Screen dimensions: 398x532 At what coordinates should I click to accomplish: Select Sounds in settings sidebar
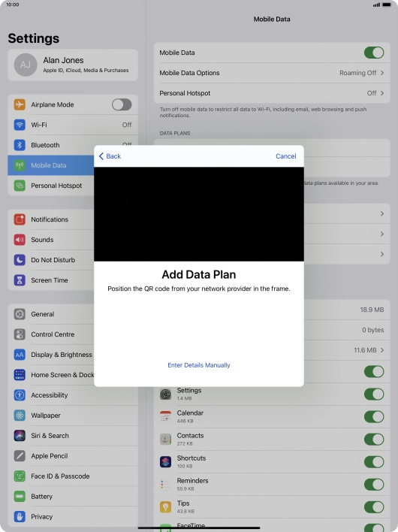tap(51, 240)
